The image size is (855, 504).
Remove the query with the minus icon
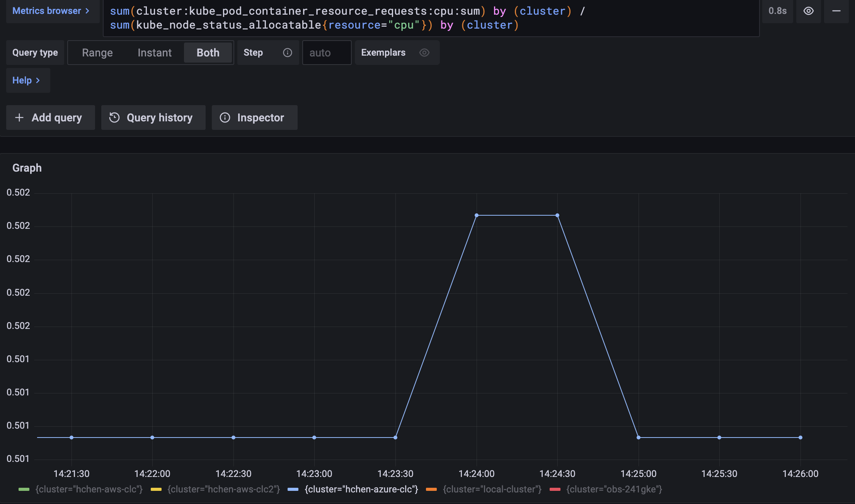click(x=836, y=11)
